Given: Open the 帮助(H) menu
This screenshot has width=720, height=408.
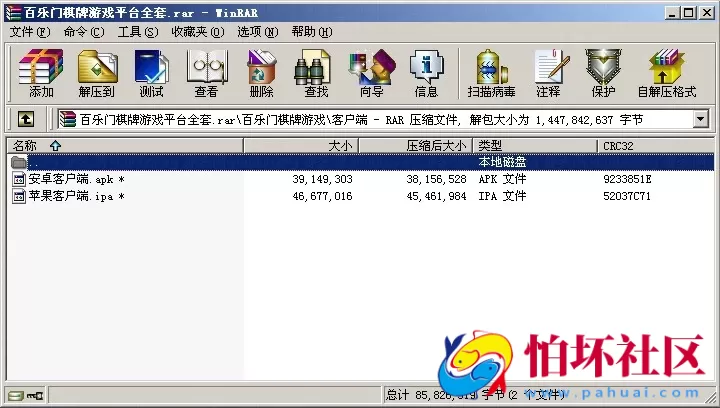Looking at the screenshot, I should (x=312, y=32).
